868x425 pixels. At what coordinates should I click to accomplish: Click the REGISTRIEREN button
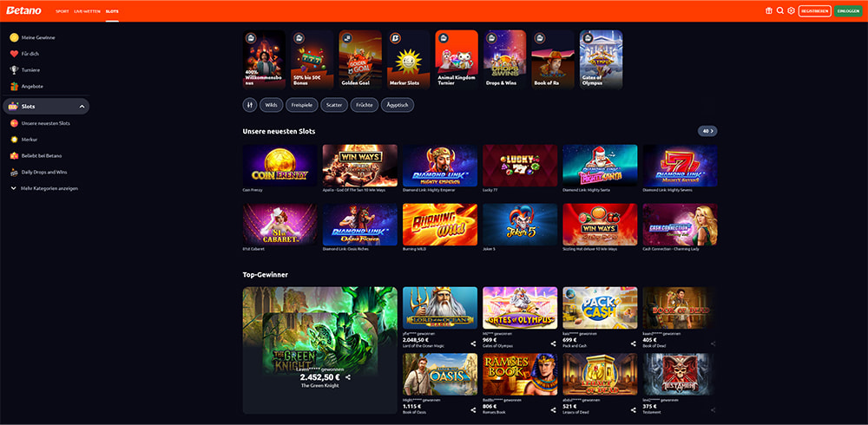coord(814,11)
